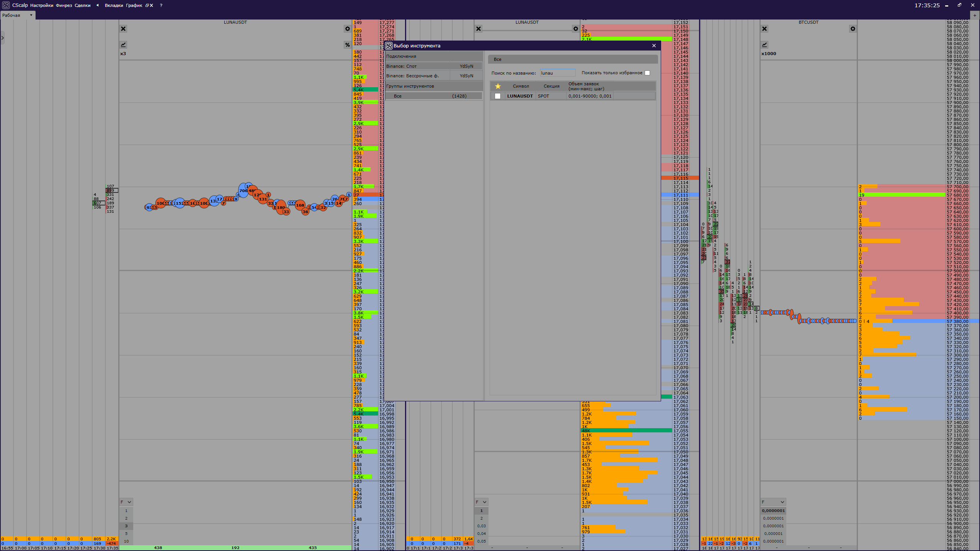
Task: Toggle chart icon in the first LUNAUSDT panel
Action: (x=123, y=45)
